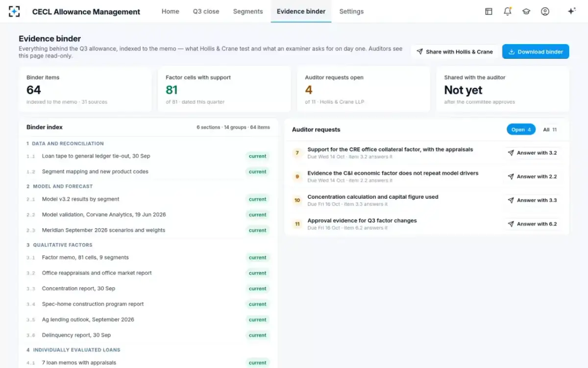The width and height of the screenshot is (588, 368).
Task: Click the CECL app logo icon
Action: [15, 11]
